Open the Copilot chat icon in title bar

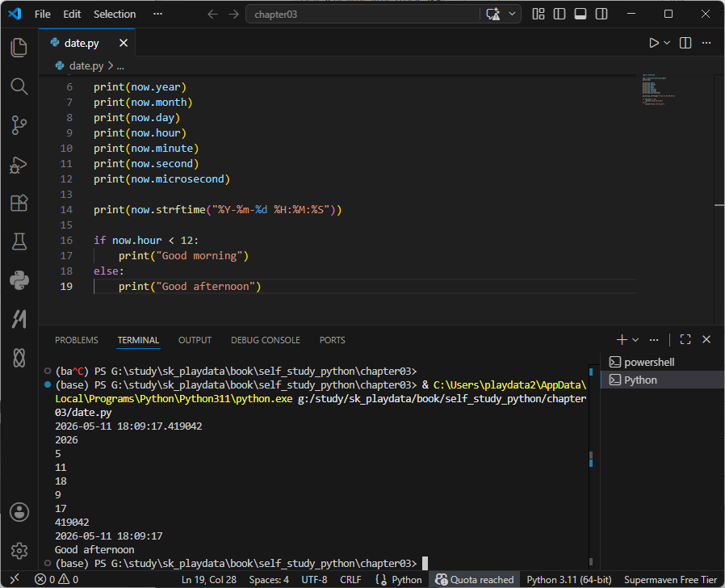[x=493, y=15]
